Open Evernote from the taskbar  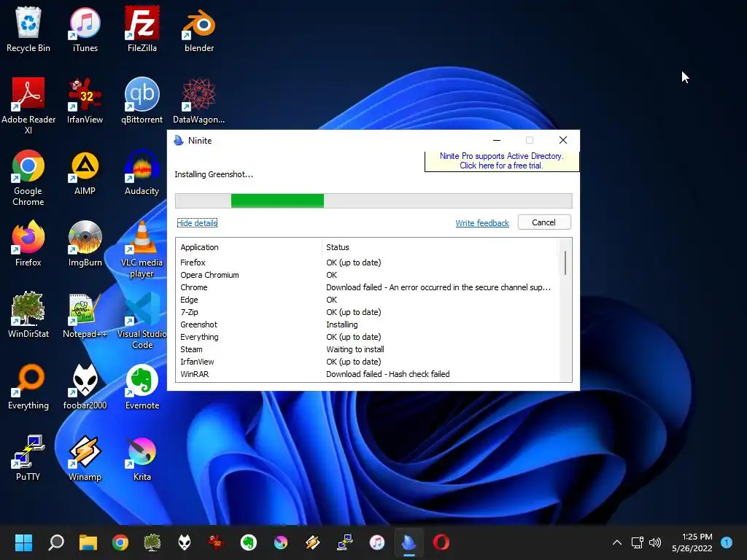[249, 542]
